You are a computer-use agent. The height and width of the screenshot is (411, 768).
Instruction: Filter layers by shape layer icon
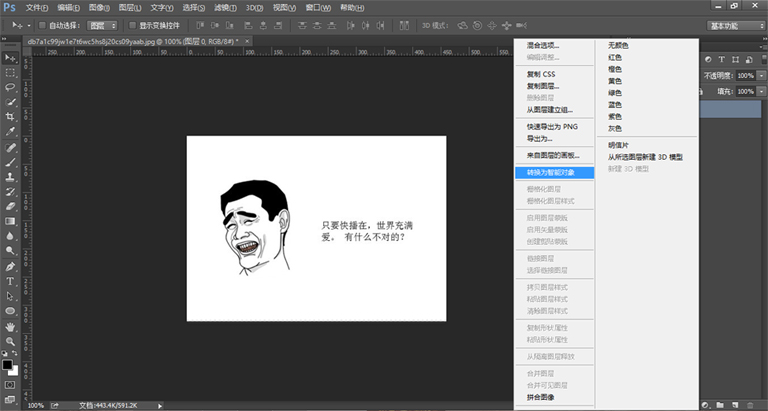pos(735,59)
